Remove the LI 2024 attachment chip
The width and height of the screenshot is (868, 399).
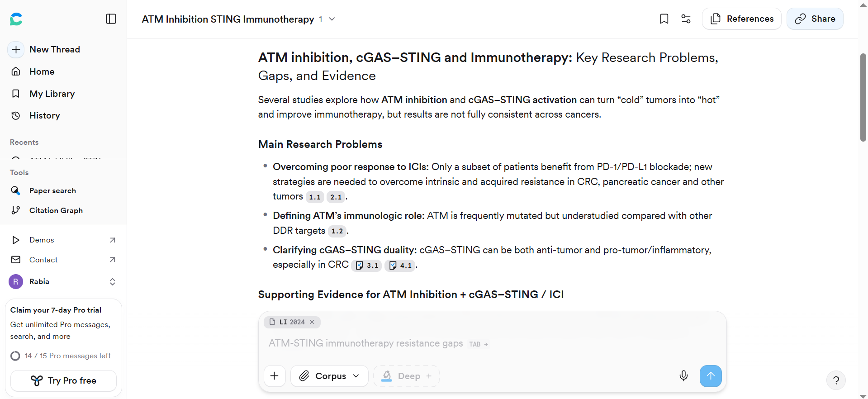tap(312, 322)
